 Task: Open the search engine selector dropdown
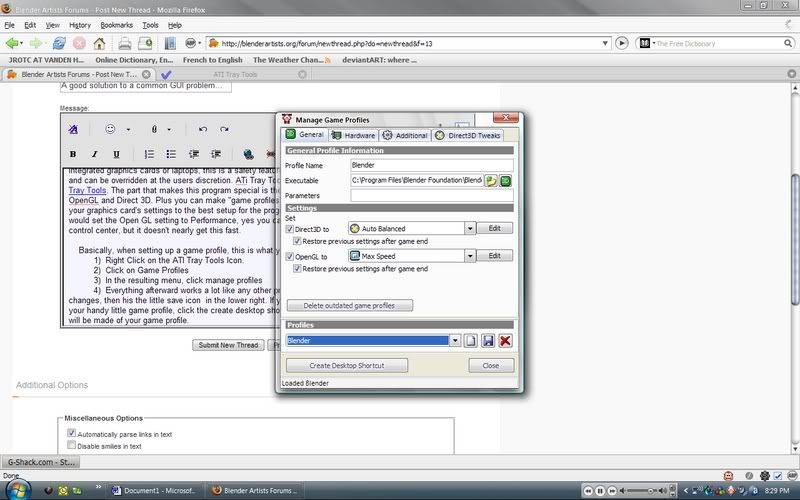654,43
